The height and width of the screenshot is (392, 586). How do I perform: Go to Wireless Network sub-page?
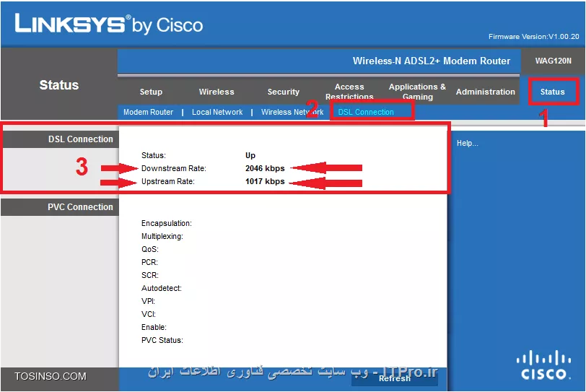click(x=292, y=112)
